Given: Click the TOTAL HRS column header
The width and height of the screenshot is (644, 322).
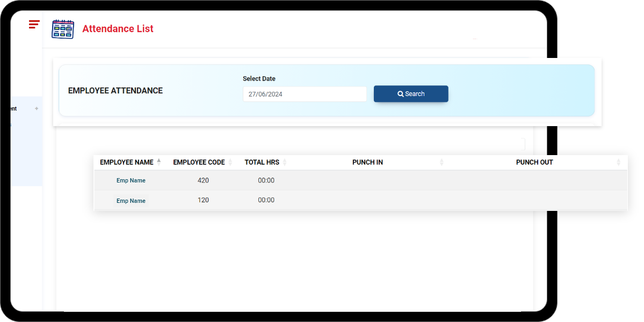Looking at the screenshot, I should pyautogui.click(x=262, y=163).
